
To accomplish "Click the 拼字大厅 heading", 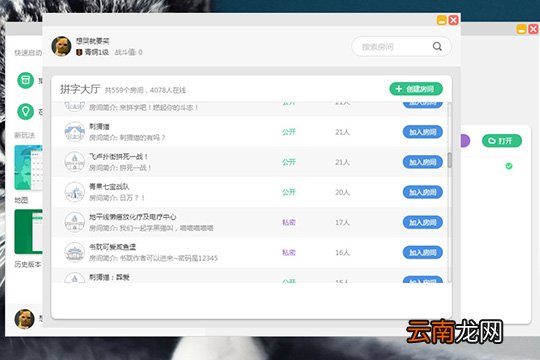I will click(80, 89).
